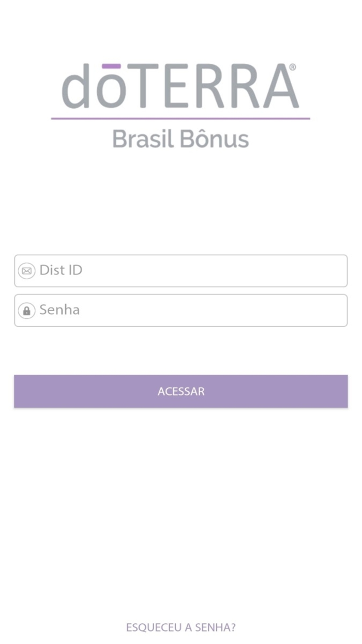Click the envelope icon in Dist ID field

(x=26, y=270)
